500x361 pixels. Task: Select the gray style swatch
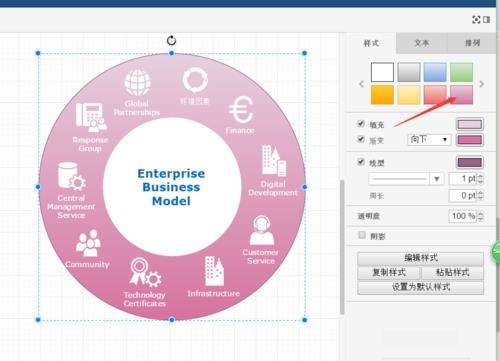(x=409, y=72)
